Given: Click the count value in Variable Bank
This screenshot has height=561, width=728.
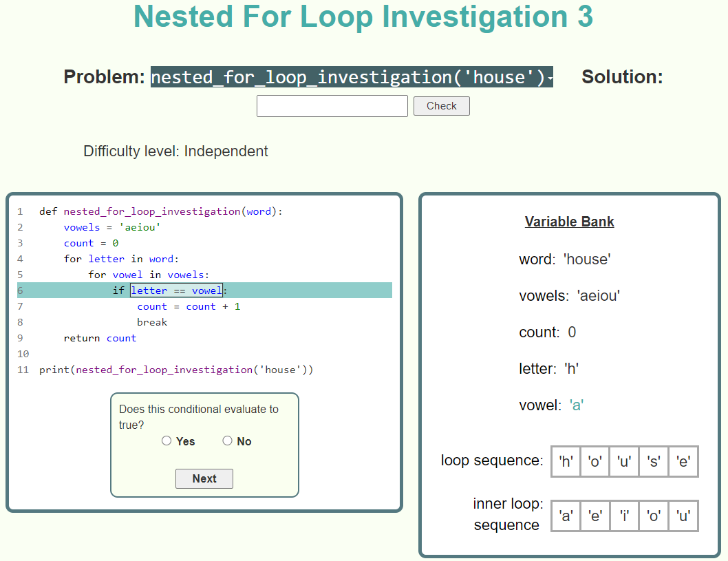Looking at the screenshot, I should point(572,332).
